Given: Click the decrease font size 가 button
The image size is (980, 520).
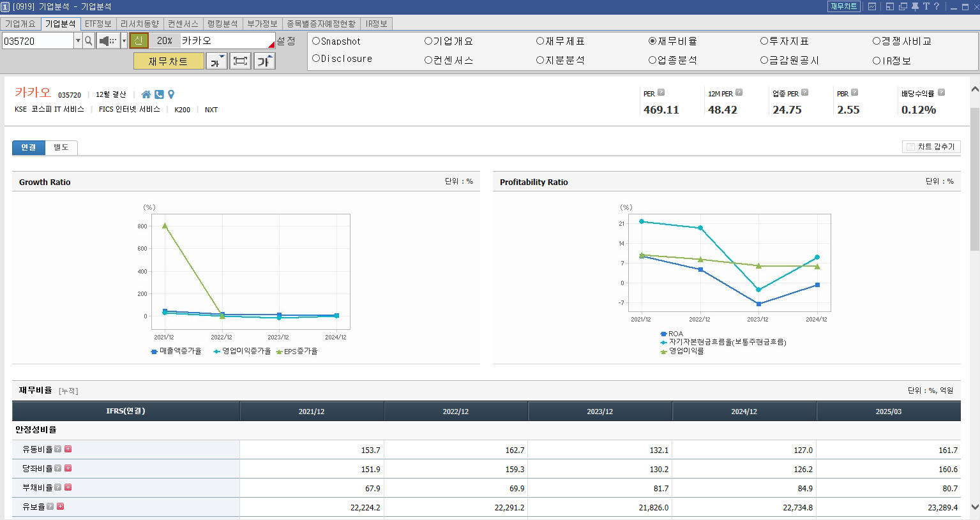Looking at the screenshot, I should [x=216, y=61].
